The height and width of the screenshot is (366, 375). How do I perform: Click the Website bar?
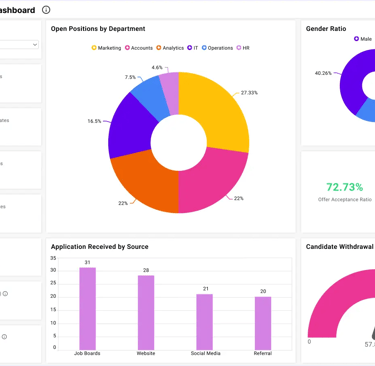coord(146,313)
